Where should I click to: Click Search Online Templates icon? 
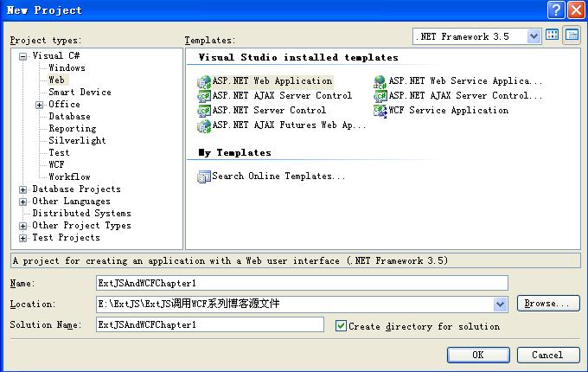(204, 176)
